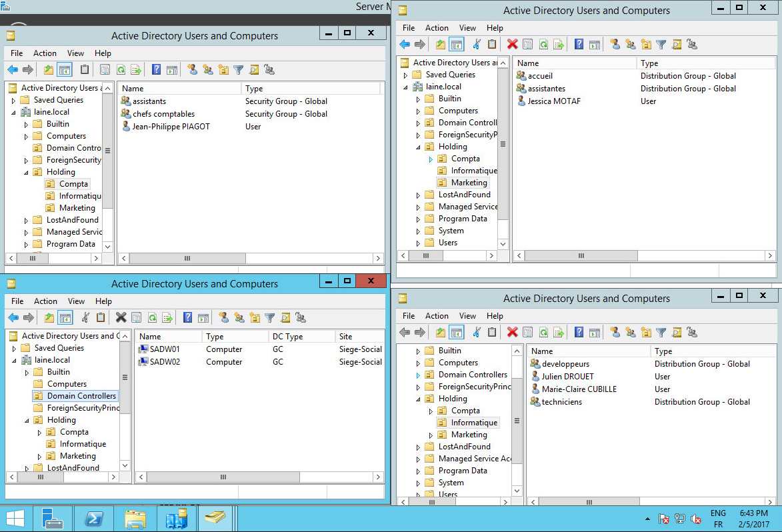
Task: Open the Action menu in the window listing chefs comptables
Action: (45, 53)
